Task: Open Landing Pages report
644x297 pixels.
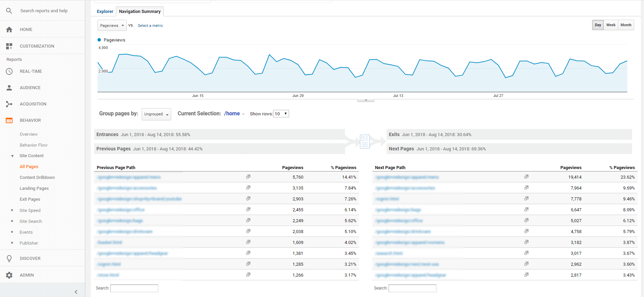Action: [34, 188]
